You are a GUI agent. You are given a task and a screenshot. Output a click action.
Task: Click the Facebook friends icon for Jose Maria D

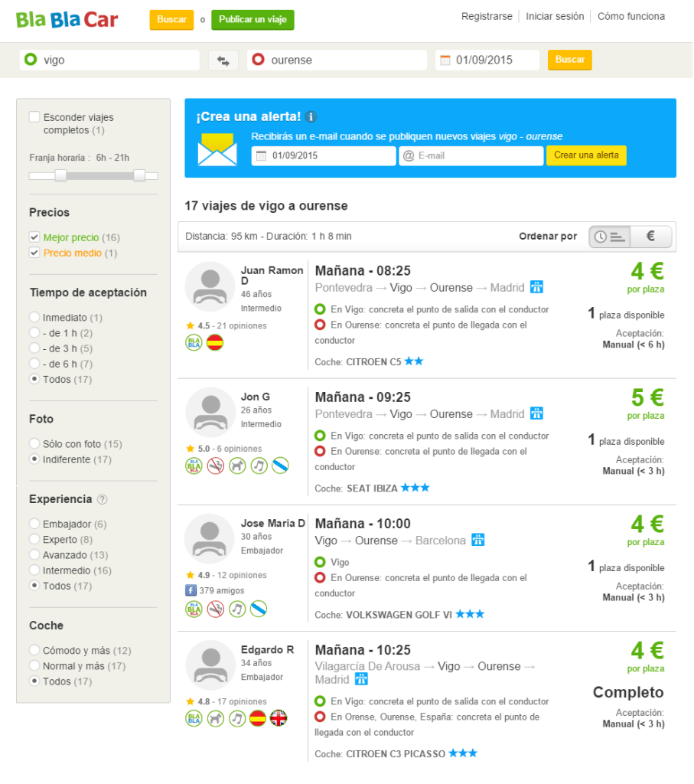click(x=189, y=590)
